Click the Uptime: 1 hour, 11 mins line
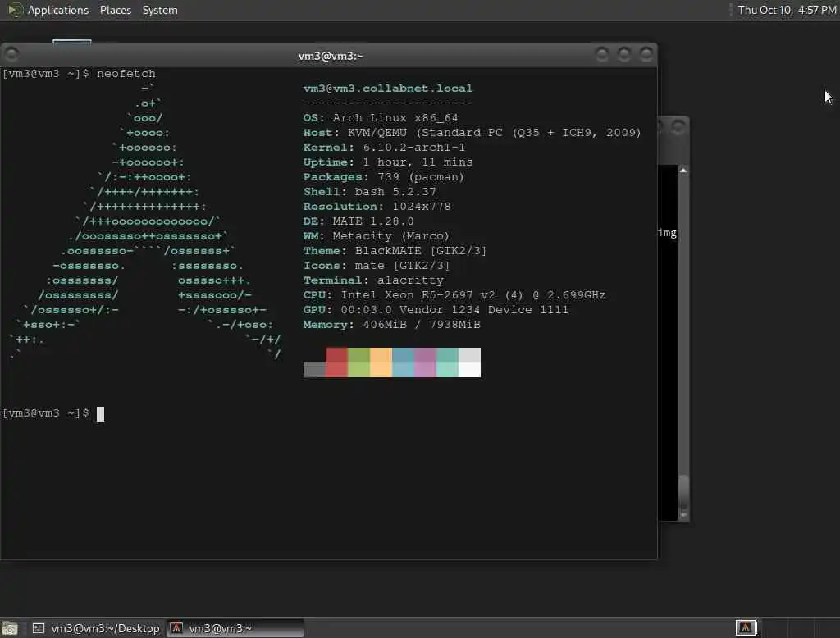Image resolution: width=840 pixels, height=638 pixels. point(388,162)
